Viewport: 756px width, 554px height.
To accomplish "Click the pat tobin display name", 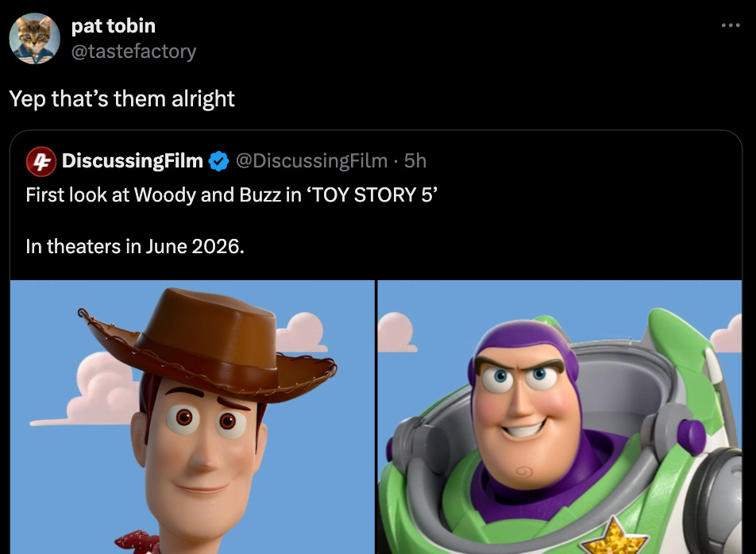I will pyautogui.click(x=114, y=26).
